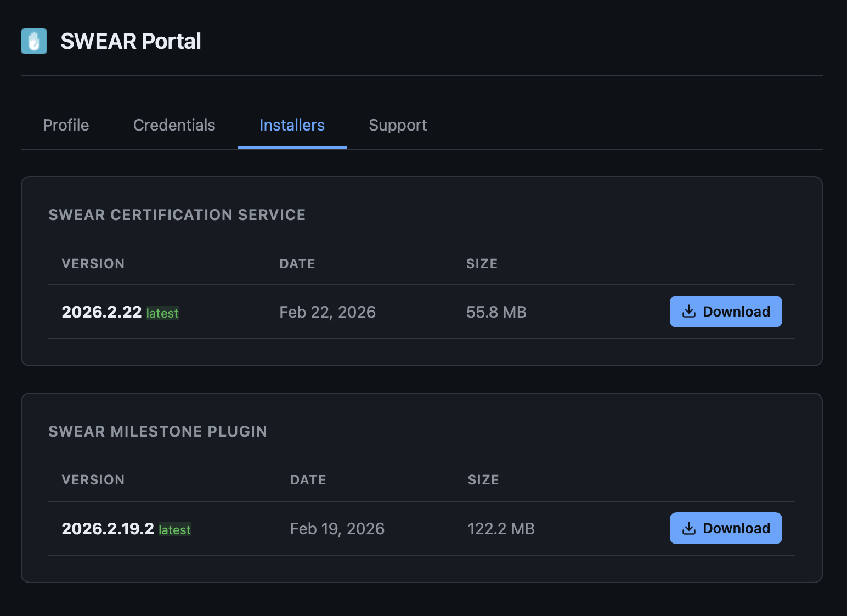Screen dimensions: 847x616
Task: Click the Feb 19, 2026 date
Action: [337, 529]
